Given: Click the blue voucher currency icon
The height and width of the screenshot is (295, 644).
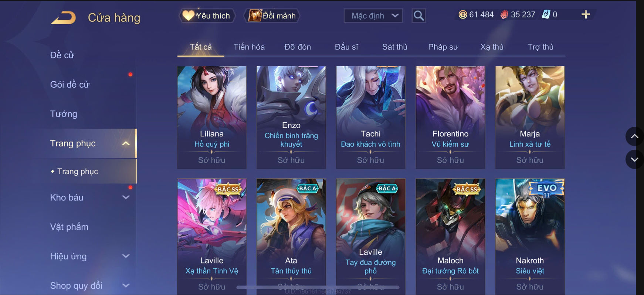Looking at the screenshot, I should point(546,15).
